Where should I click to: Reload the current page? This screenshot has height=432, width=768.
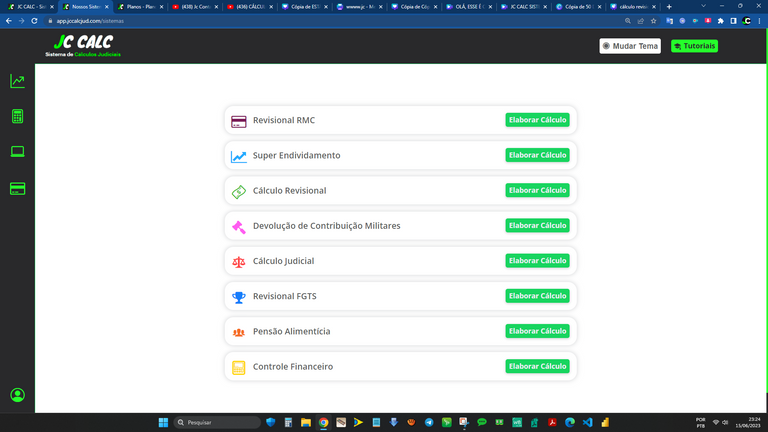point(34,21)
